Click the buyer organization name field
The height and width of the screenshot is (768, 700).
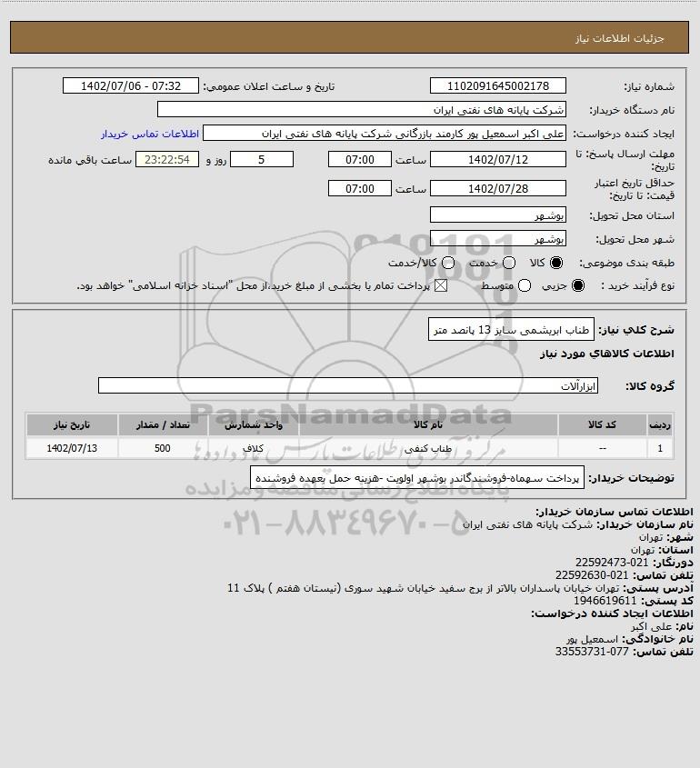point(362,110)
